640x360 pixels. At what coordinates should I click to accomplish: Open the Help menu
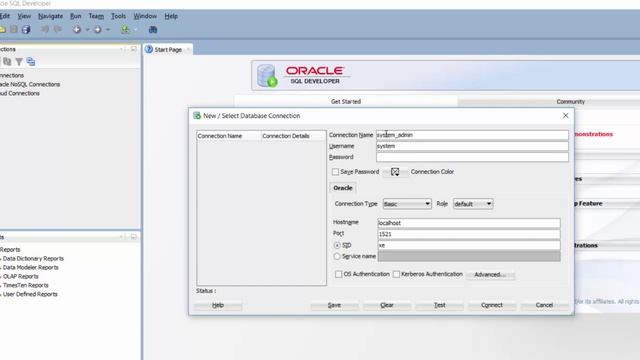click(171, 16)
